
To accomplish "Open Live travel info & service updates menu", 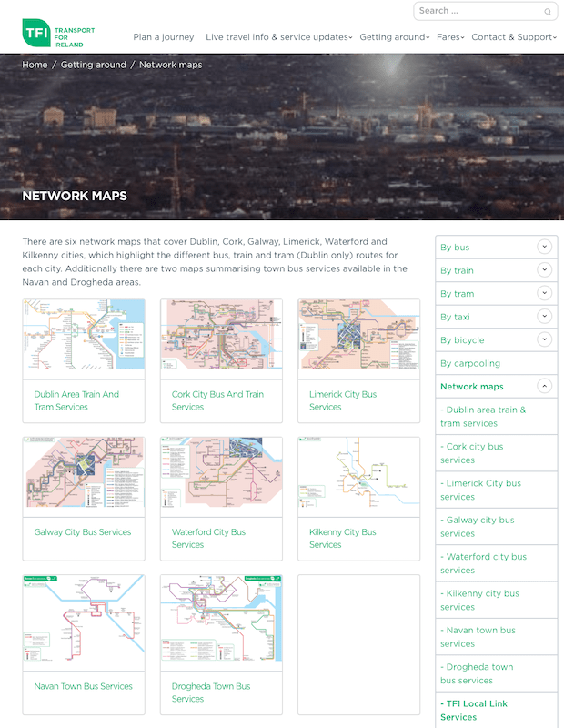I will pos(277,37).
